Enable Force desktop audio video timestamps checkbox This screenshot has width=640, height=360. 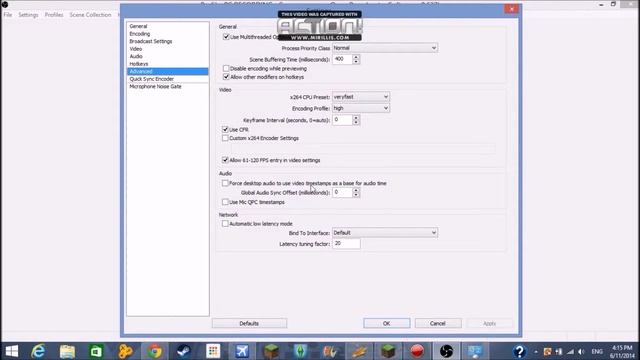pos(225,183)
